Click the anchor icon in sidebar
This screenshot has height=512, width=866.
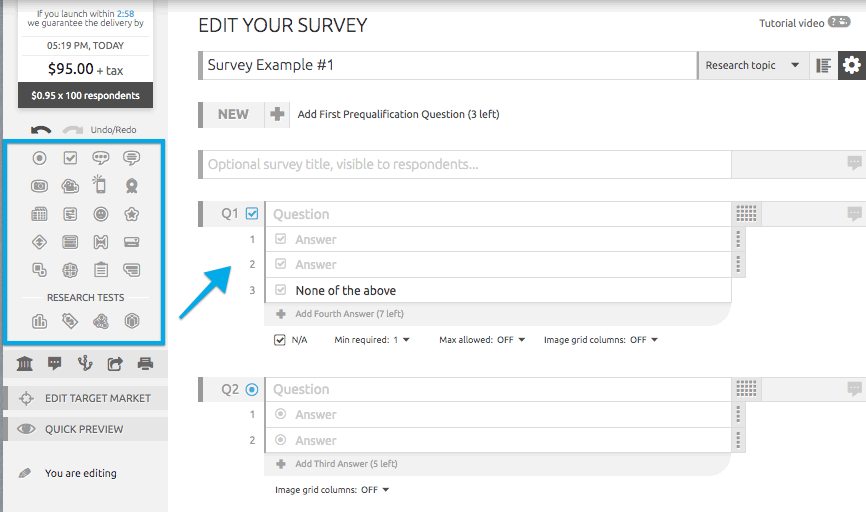(x=85, y=363)
